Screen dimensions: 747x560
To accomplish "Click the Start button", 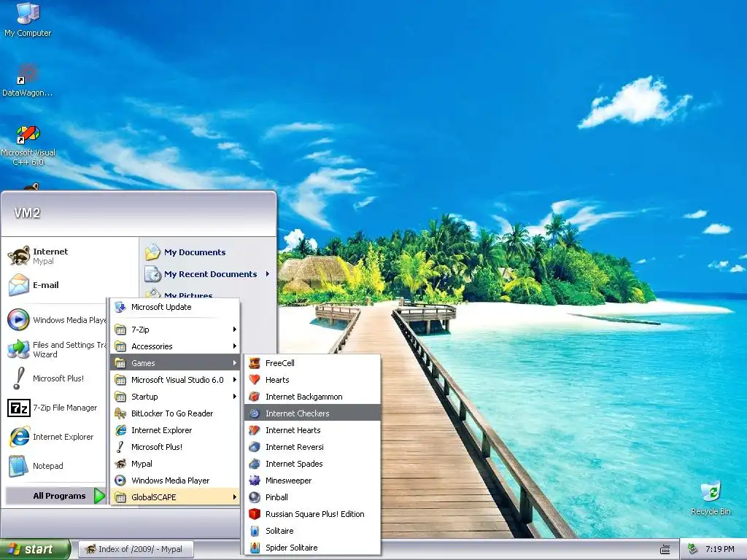I will pos(35,549).
